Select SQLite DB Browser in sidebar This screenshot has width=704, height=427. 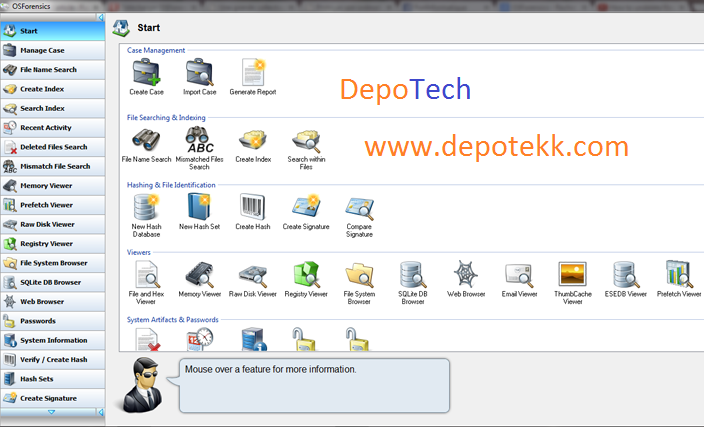[53, 282]
